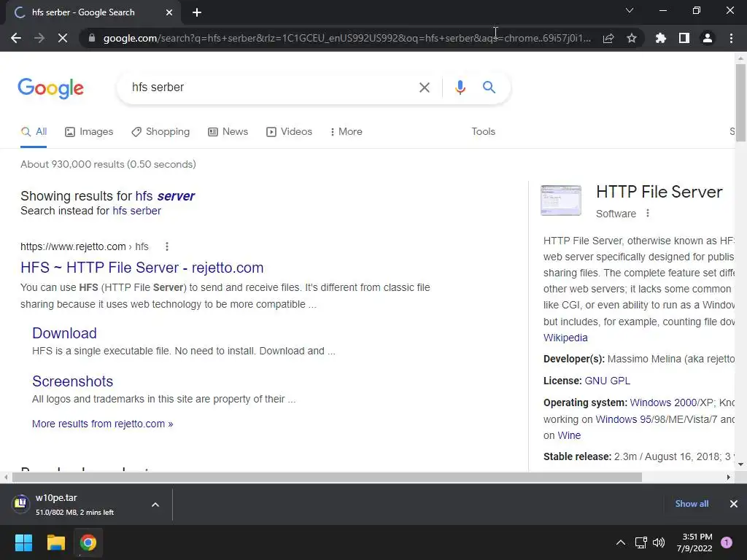Click the vertical scrollbar thumb
The image size is (747, 560).
point(740,102)
